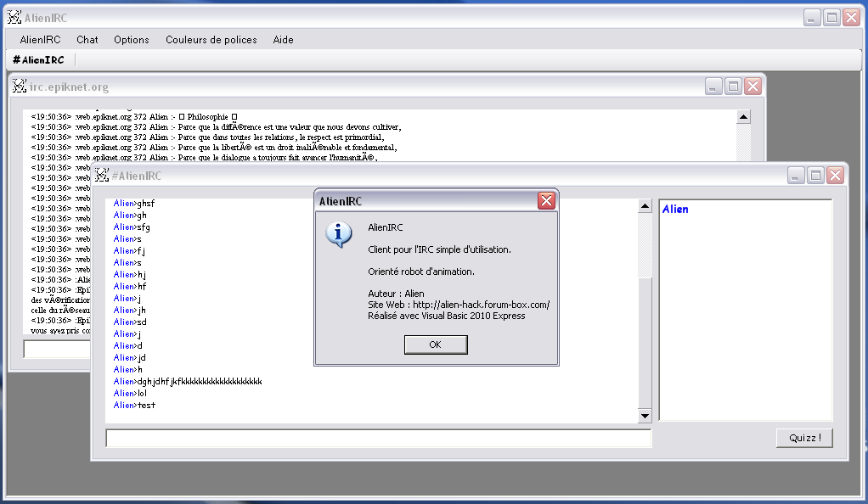
Task: Click chat line "Alien>dghjdhfjkfkkkk..."
Action: pos(188,381)
